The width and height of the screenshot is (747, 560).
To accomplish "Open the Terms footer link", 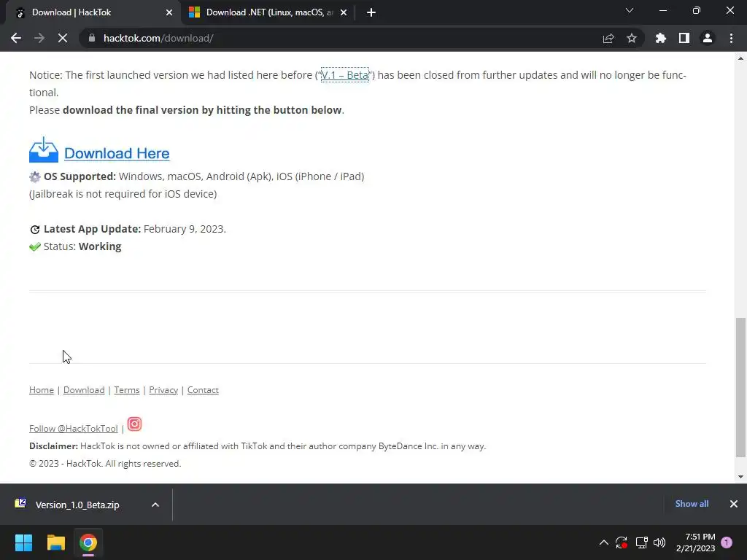I will 127,390.
